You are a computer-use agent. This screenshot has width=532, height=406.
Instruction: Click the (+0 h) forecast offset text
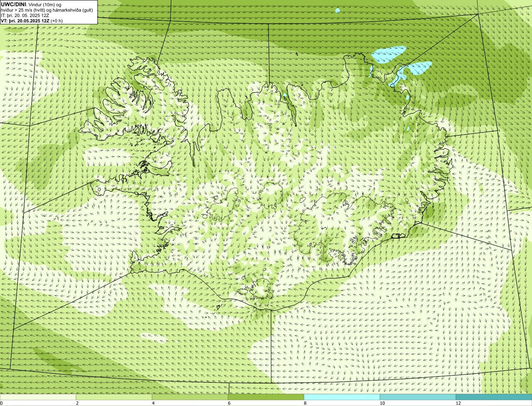[x=57, y=21]
